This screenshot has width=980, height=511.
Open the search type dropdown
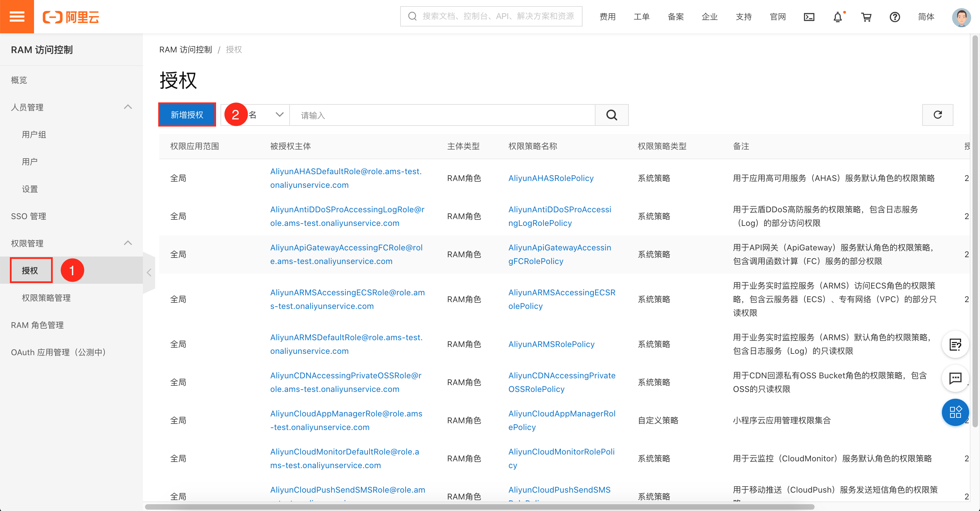(x=255, y=115)
